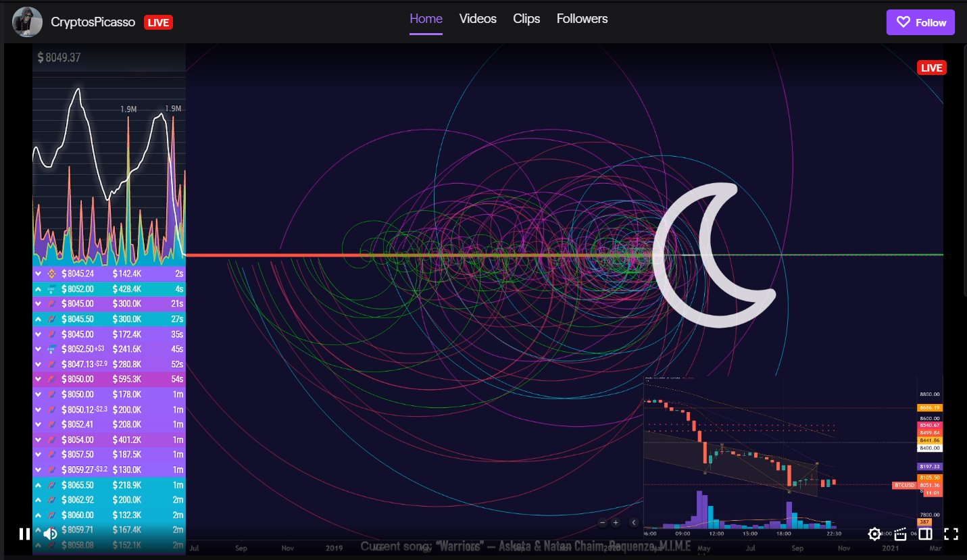Screen dimensions: 967x560
Task: Click the $428.4K trade size value
Action: [x=127, y=289]
